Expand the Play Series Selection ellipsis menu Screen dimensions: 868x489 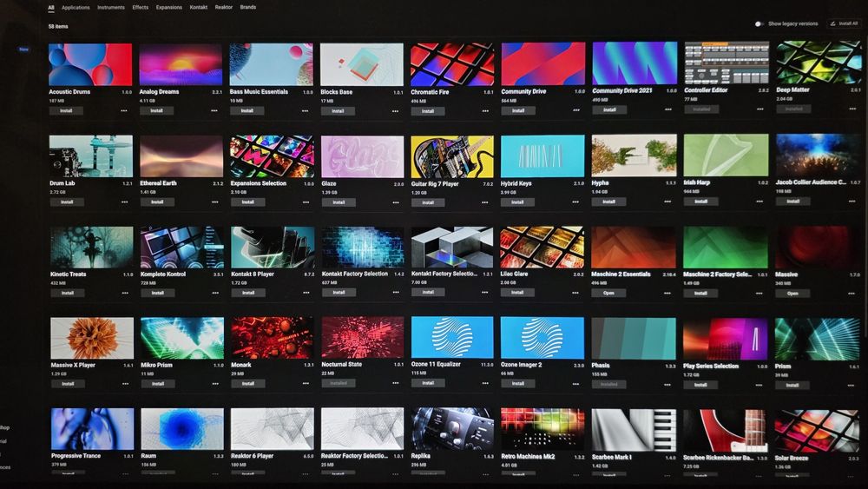(x=759, y=385)
